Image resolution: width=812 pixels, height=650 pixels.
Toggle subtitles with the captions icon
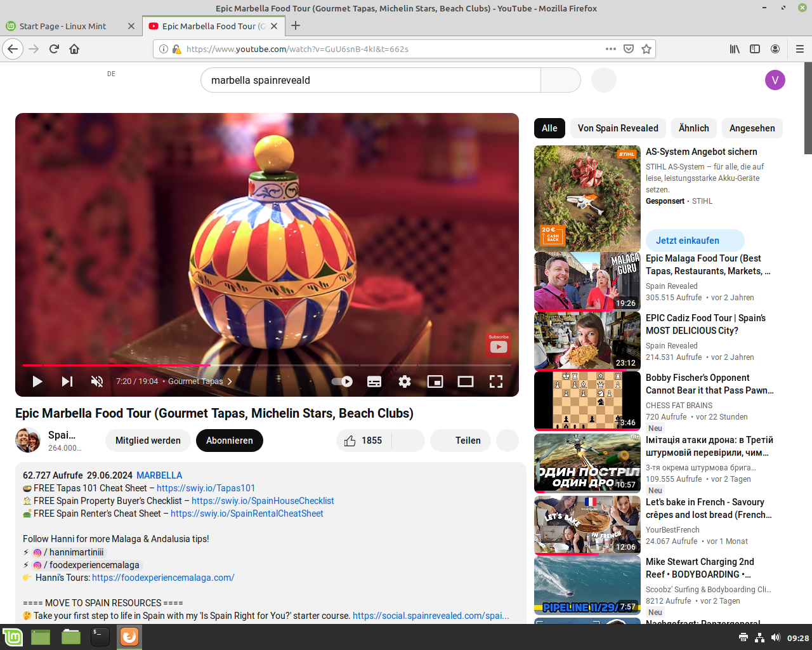[374, 381]
